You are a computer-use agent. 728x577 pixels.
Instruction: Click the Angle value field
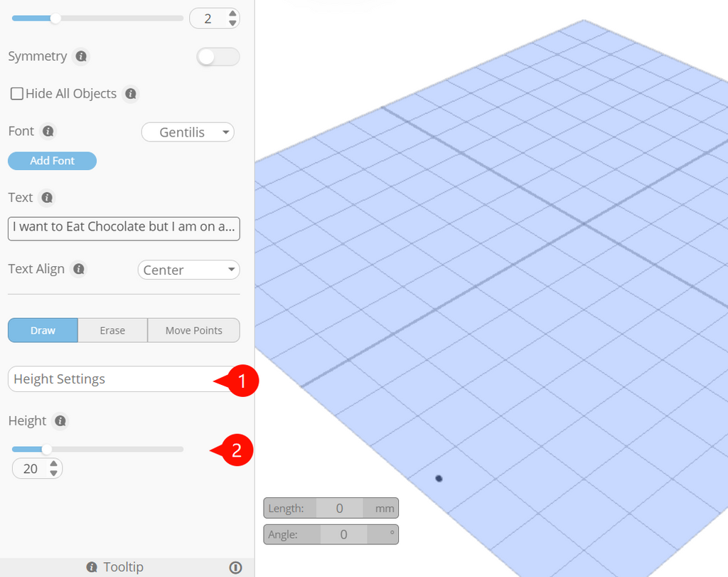point(343,534)
